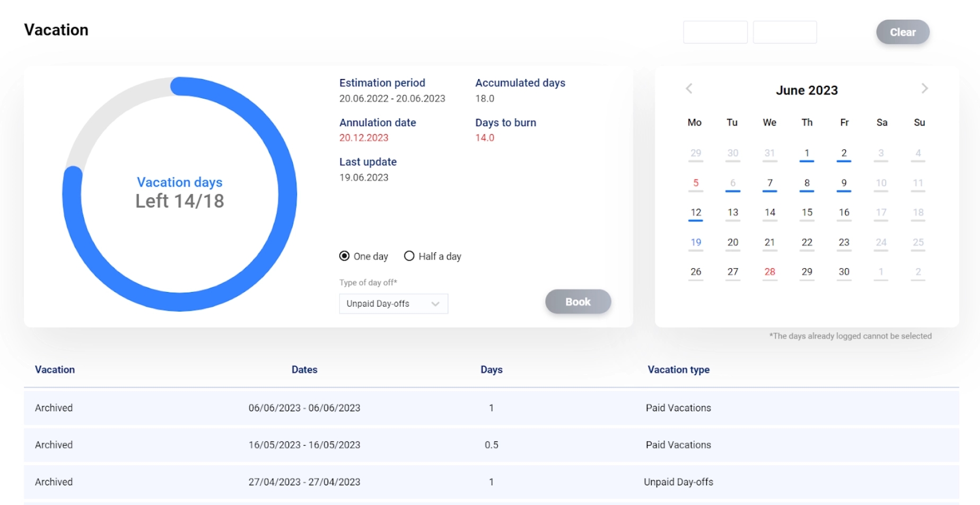Sort by Vacation type column header

[678, 370]
